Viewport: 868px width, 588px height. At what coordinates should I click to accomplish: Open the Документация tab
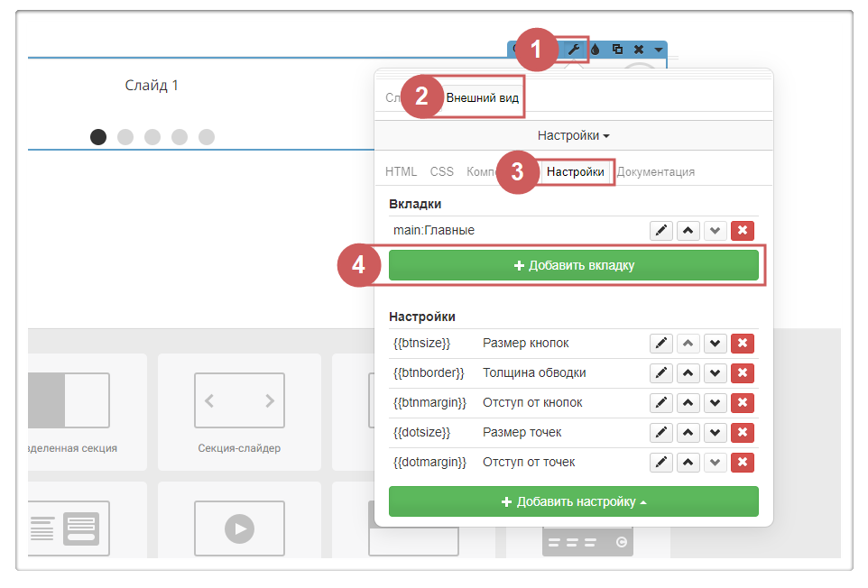click(656, 171)
